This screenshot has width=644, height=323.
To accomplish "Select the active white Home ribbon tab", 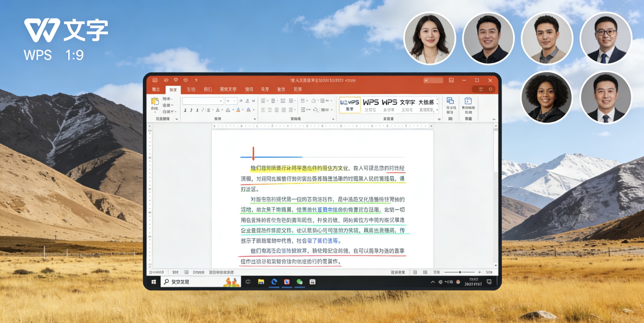I will [x=173, y=90].
